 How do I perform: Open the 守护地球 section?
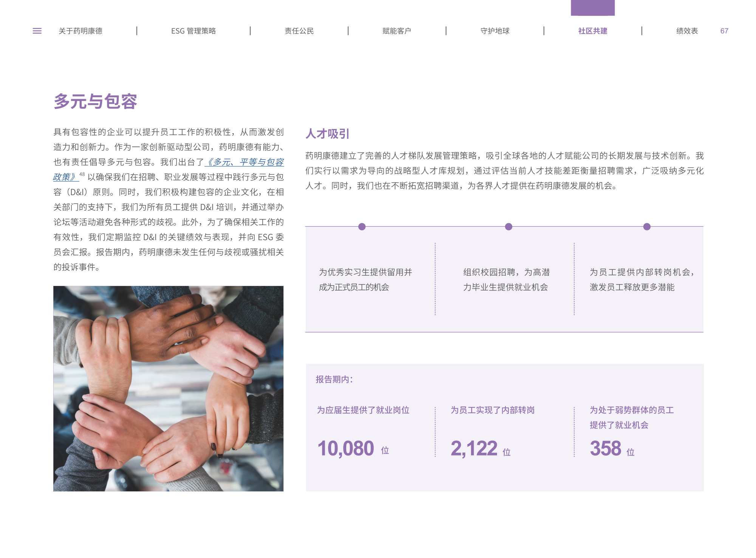pos(495,31)
